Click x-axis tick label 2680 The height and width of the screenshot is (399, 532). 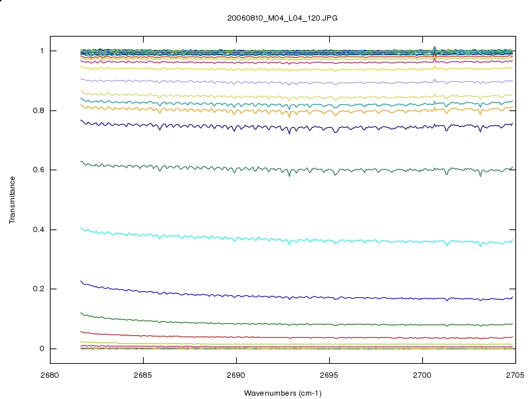49,375
